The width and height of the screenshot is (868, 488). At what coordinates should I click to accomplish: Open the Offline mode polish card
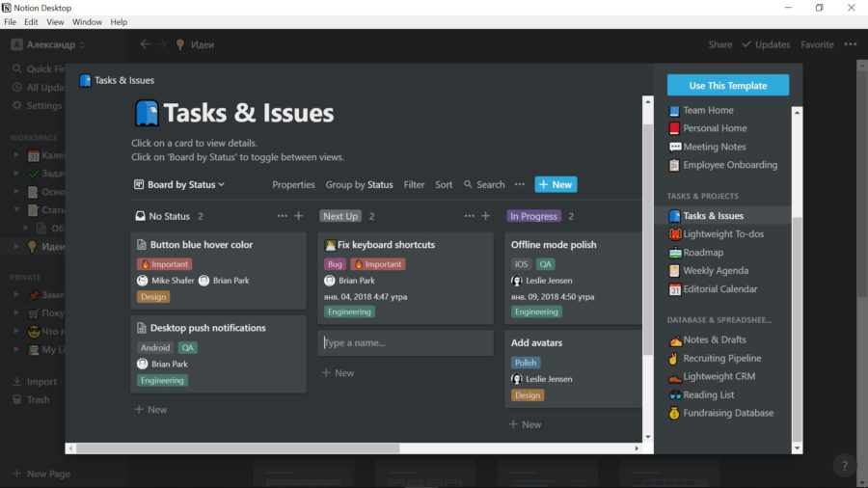574,279
